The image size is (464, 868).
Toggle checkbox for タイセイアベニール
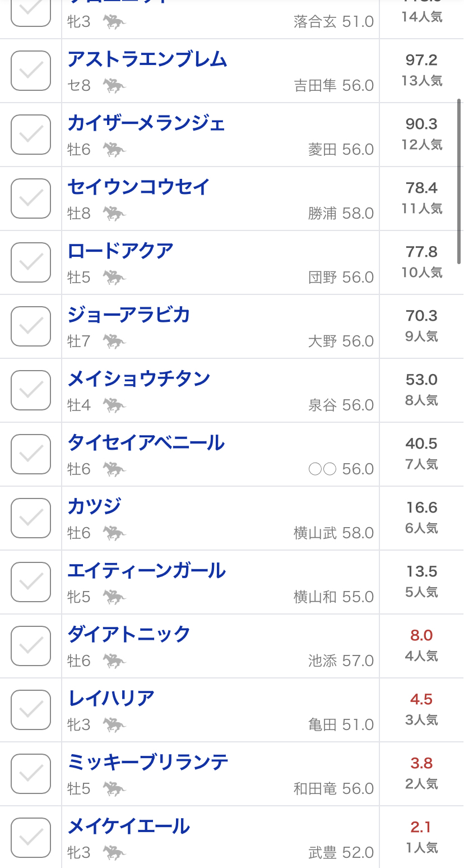tap(31, 454)
